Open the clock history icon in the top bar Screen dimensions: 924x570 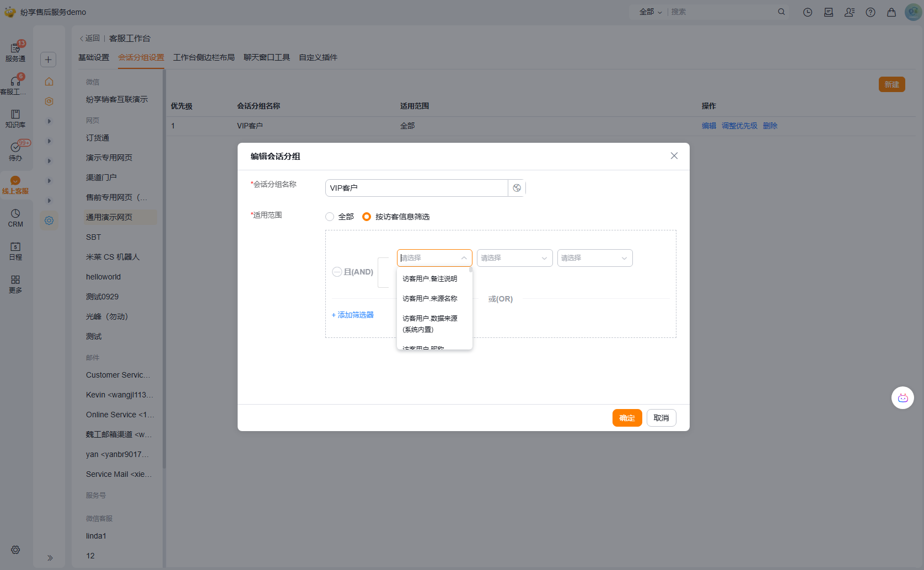point(808,12)
